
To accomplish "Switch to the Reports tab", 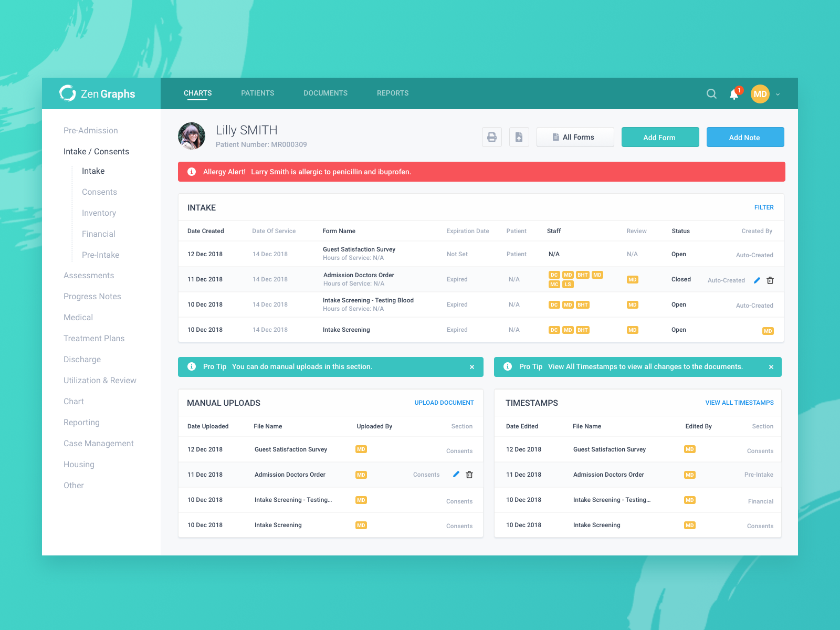I will (392, 93).
